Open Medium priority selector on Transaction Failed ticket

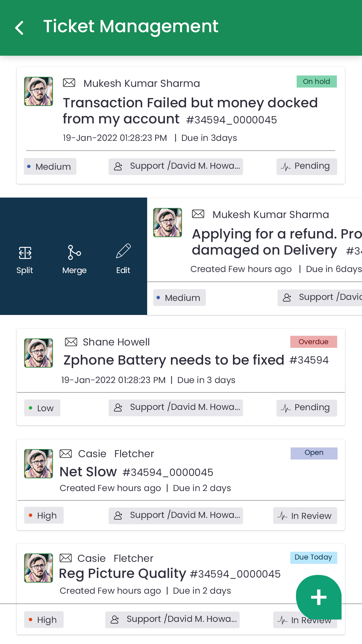(x=50, y=167)
